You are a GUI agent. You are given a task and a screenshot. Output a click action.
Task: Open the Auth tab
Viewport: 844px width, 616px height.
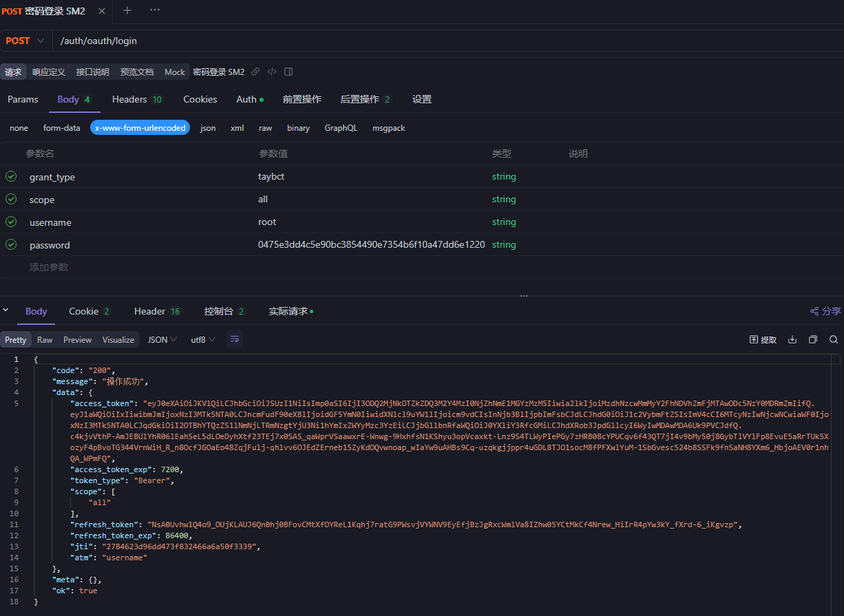click(250, 99)
